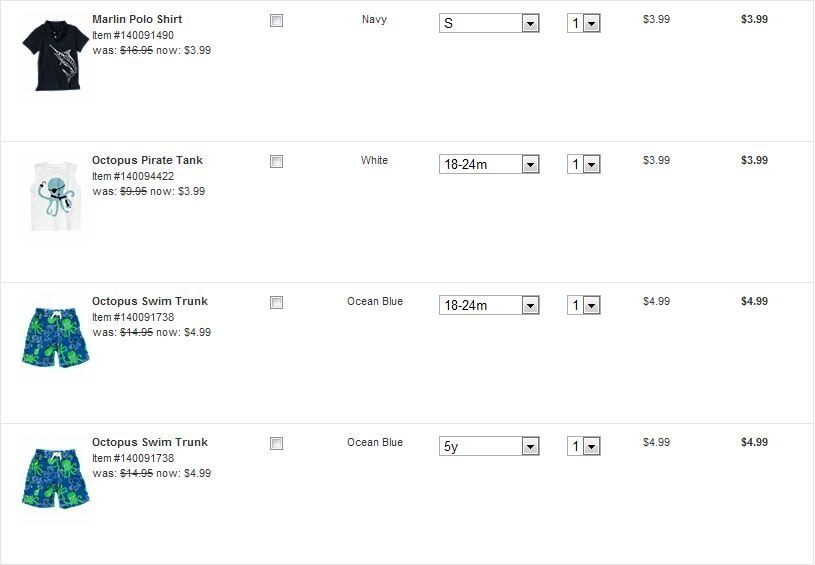Open size dropdown for Ocean Blue 18-24m trunk
The height and width of the screenshot is (565, 815).
click(x=489, y=305)
